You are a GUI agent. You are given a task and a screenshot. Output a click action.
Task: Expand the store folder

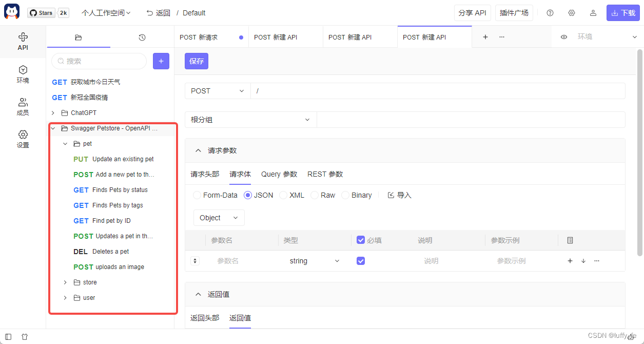click(x=65, y=282)
